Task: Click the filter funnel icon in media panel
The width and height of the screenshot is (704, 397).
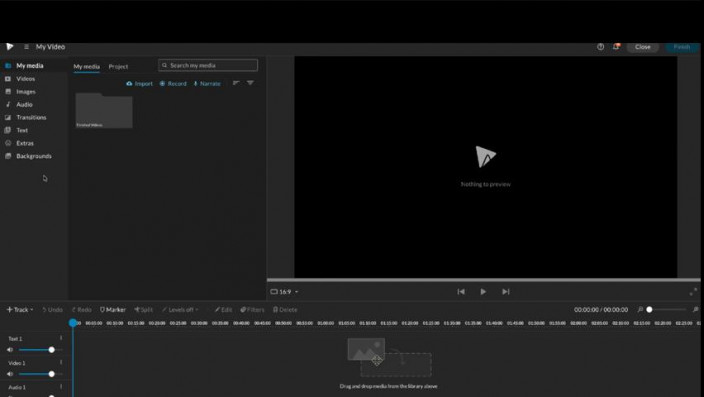Action: tap(251, 83)
